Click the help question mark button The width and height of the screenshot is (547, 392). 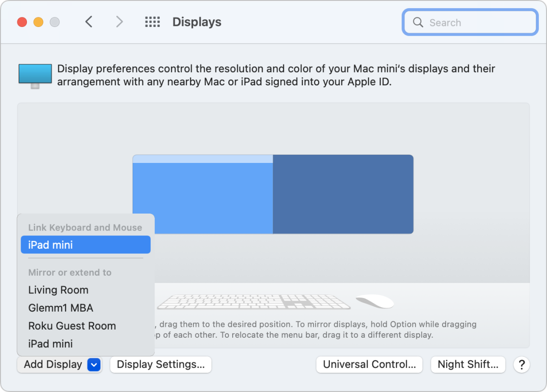click(x=521, y=365)
